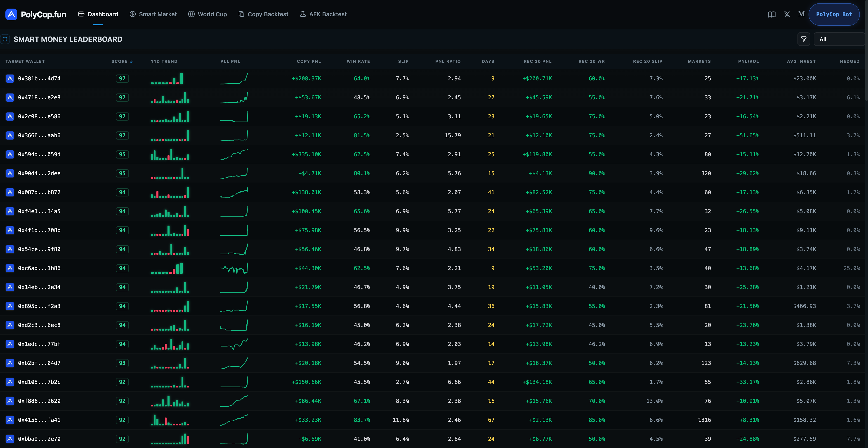Sort by SCORE column header
868x448 pixels.
[x=122, y=61]
